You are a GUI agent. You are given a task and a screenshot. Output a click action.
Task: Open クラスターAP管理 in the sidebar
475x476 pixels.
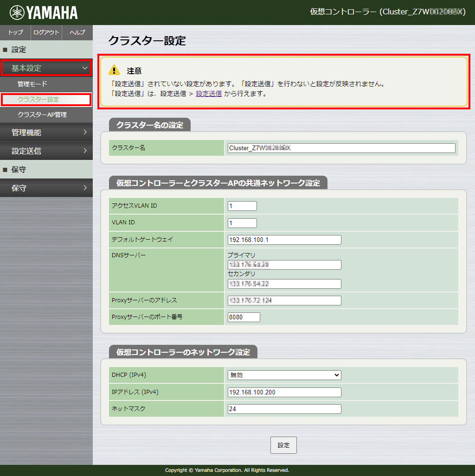pos(42,114)
